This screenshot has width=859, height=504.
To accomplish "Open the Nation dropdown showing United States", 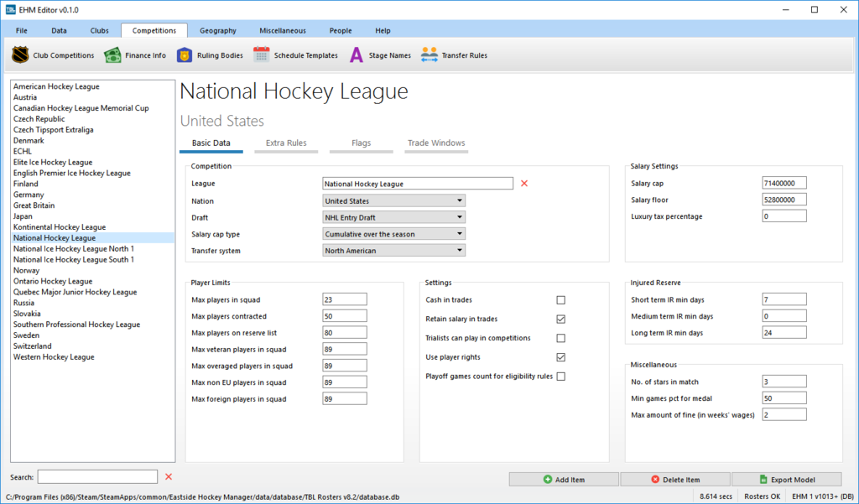I will click(x=394, y=201).
